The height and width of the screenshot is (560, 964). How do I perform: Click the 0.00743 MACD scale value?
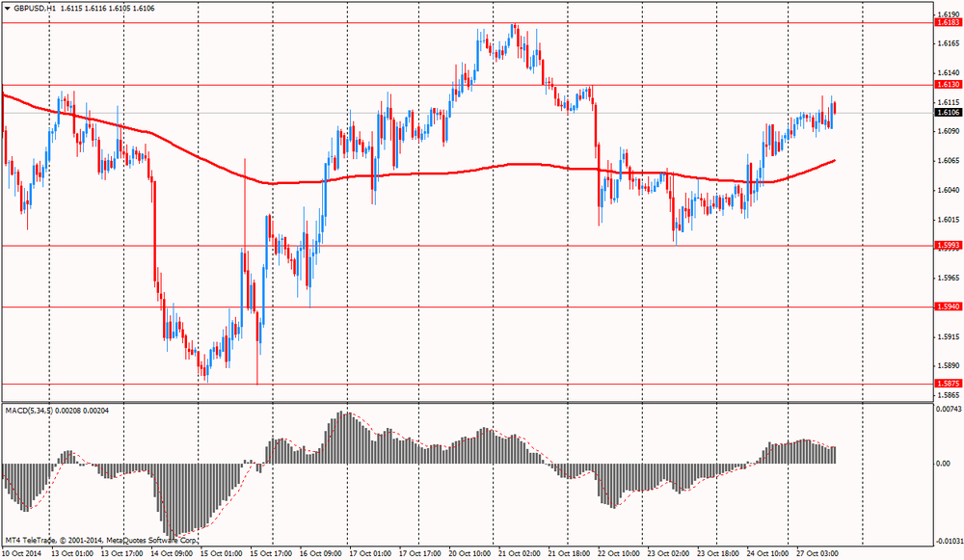(948, 409)
